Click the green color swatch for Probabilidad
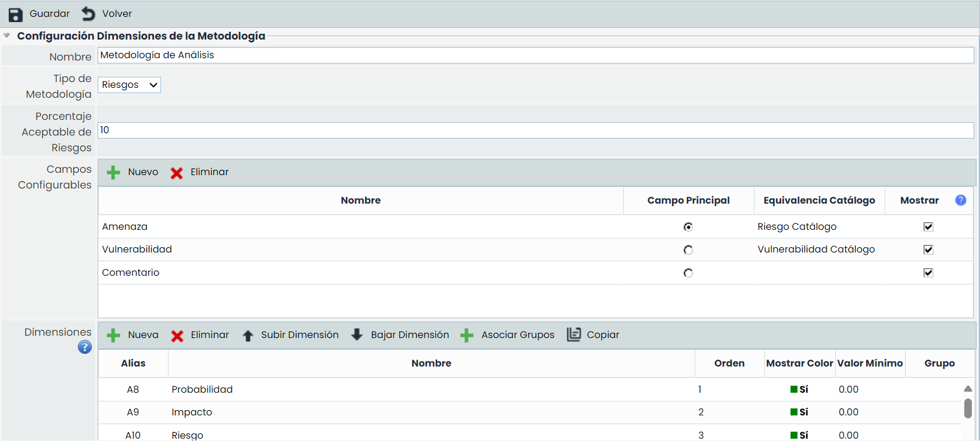This screenshot has height=441, width=980. click(x=793, y=389)
